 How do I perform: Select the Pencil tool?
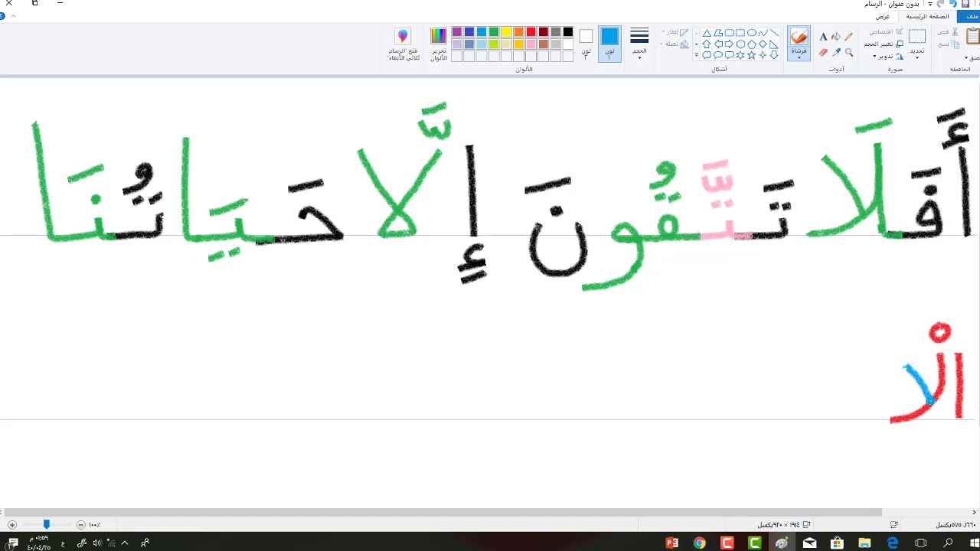pyautogui.click(x=848, y=36)
